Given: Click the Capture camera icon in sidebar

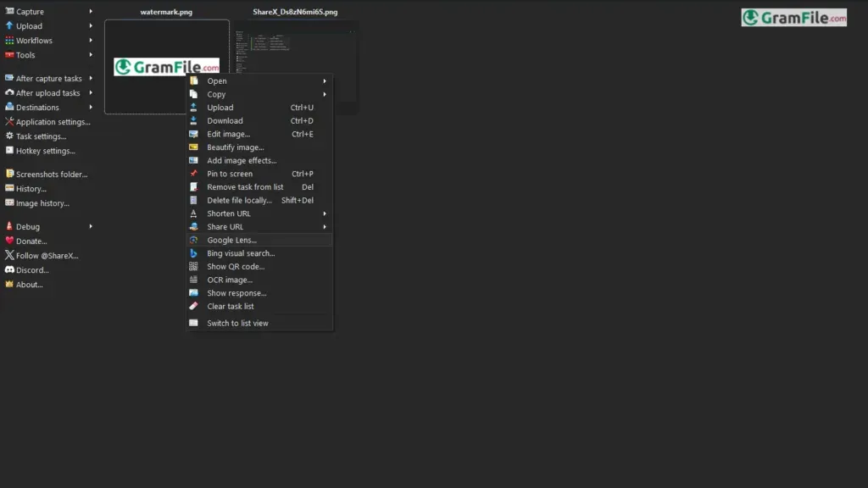Looking at the screenshot, I should click(x=9, y=11).
